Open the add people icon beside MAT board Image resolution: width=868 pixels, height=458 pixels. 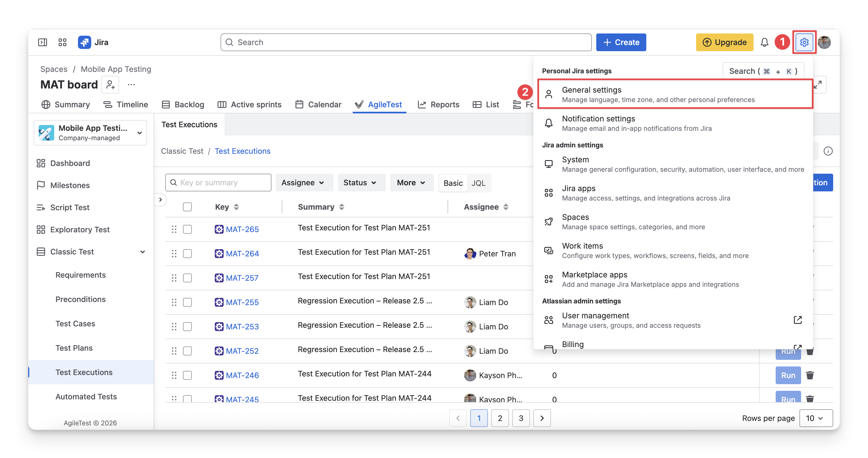[111, 84]
